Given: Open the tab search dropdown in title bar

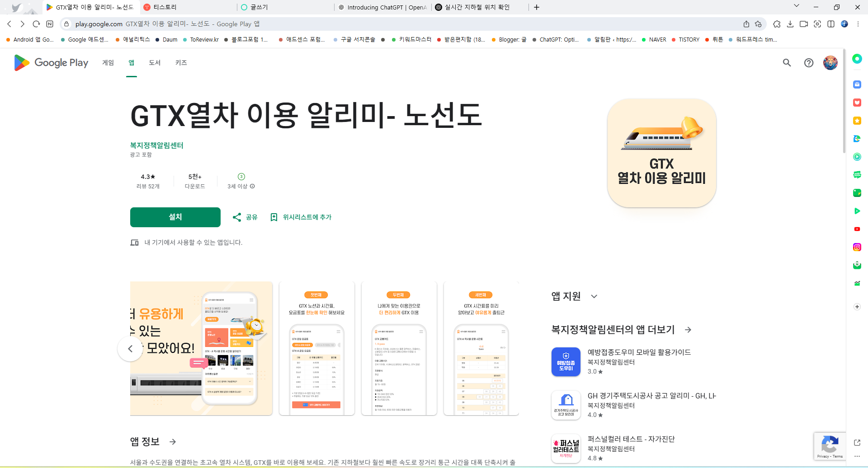Looking at the screenshot, I should point(797,6).
